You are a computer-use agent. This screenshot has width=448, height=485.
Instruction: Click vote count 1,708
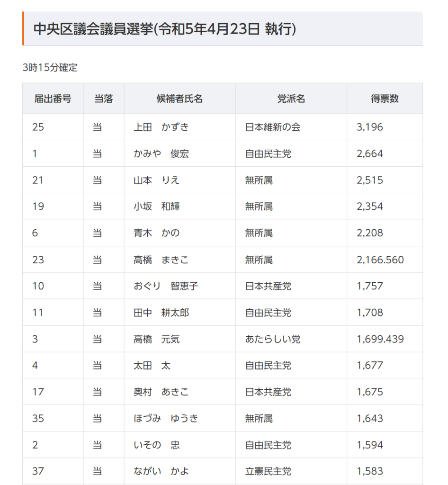370,313
